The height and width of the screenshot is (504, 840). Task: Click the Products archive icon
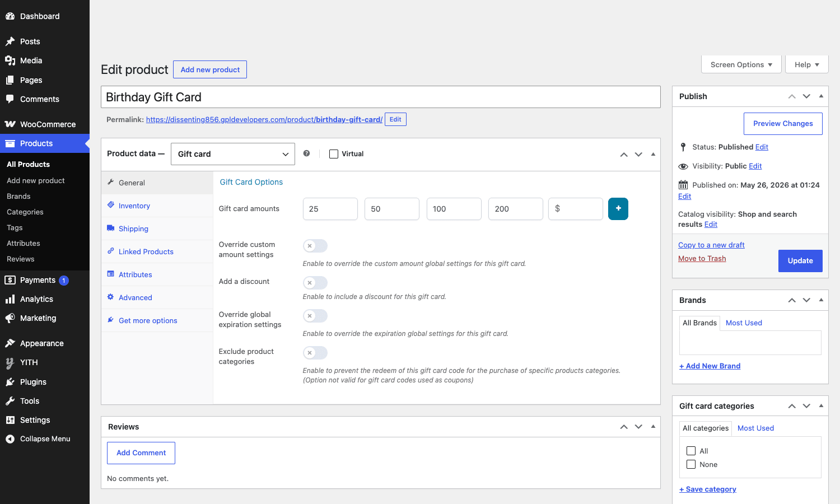point(10,143)
